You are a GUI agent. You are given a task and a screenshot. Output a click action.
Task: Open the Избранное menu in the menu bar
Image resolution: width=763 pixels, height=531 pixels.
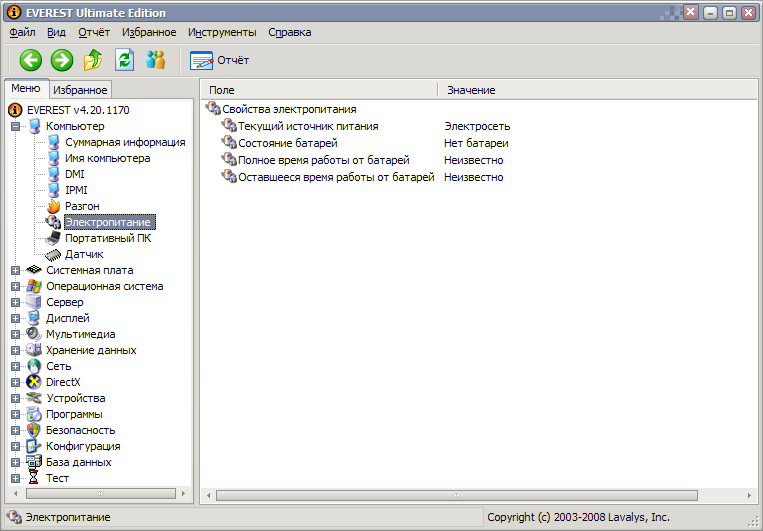click(149, 32)
